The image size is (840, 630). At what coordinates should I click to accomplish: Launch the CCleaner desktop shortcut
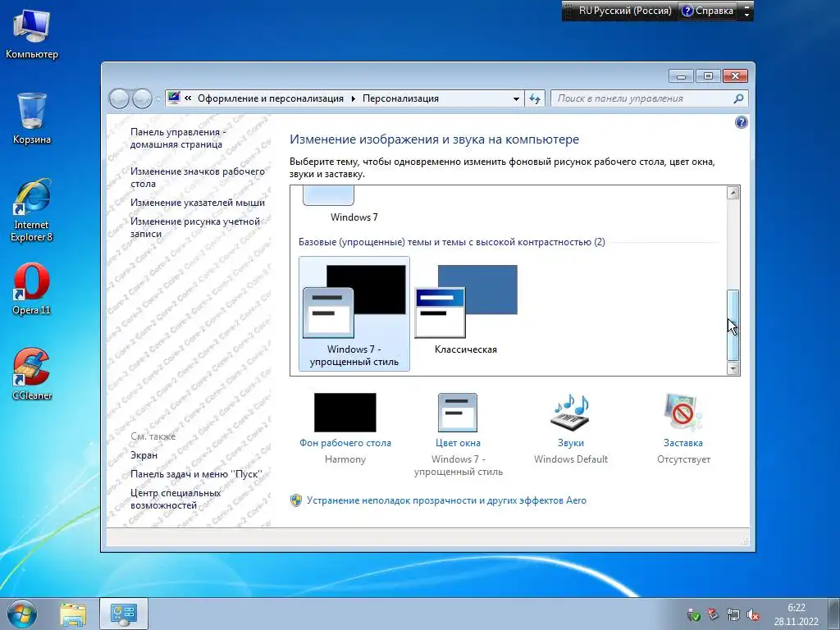pyautogui.click(x=32, y=374)
